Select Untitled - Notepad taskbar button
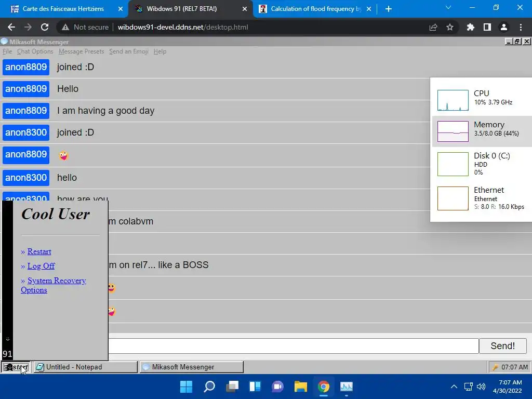532x399 pixels. pyautogui.click(x=86, y=367)
